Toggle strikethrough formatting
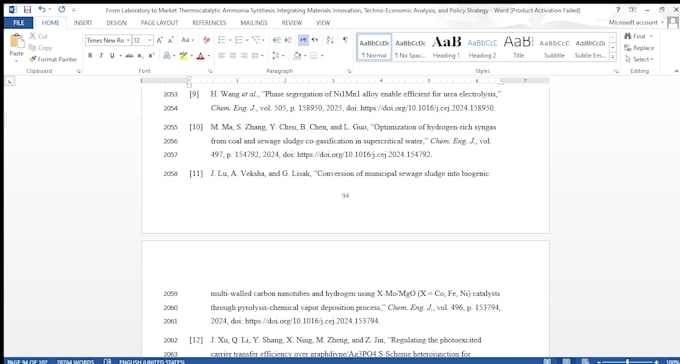Image resolution: width=680 pixels, height=364 pixels. (x=129, y=56)
